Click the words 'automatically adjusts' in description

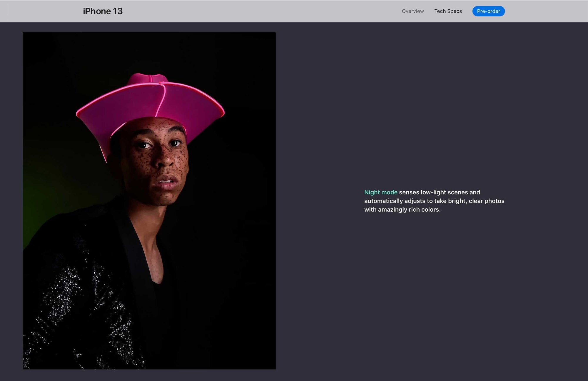coord(395,201)
